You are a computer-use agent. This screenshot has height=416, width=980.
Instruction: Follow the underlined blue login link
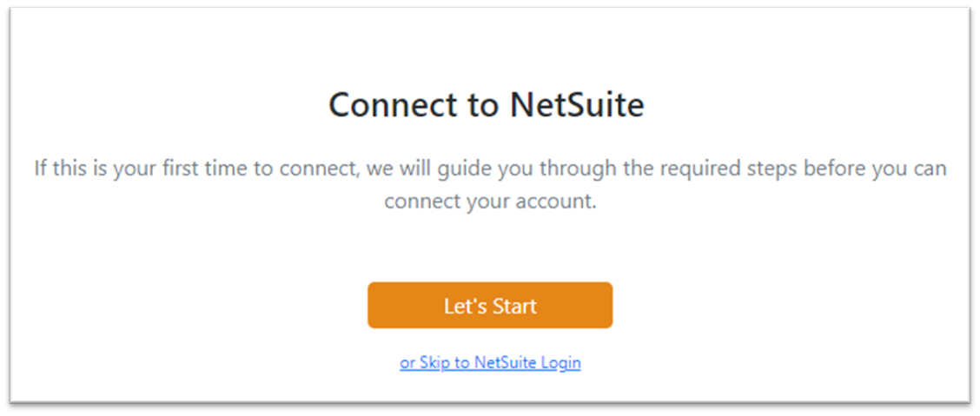(x=490, y=362)
